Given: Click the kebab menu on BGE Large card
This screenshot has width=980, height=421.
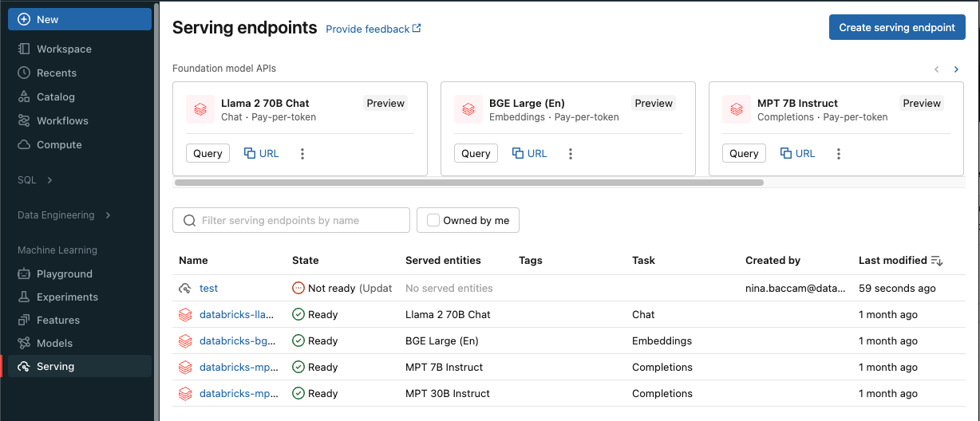Looking at the screenshot, I should [x=571, y=154].
